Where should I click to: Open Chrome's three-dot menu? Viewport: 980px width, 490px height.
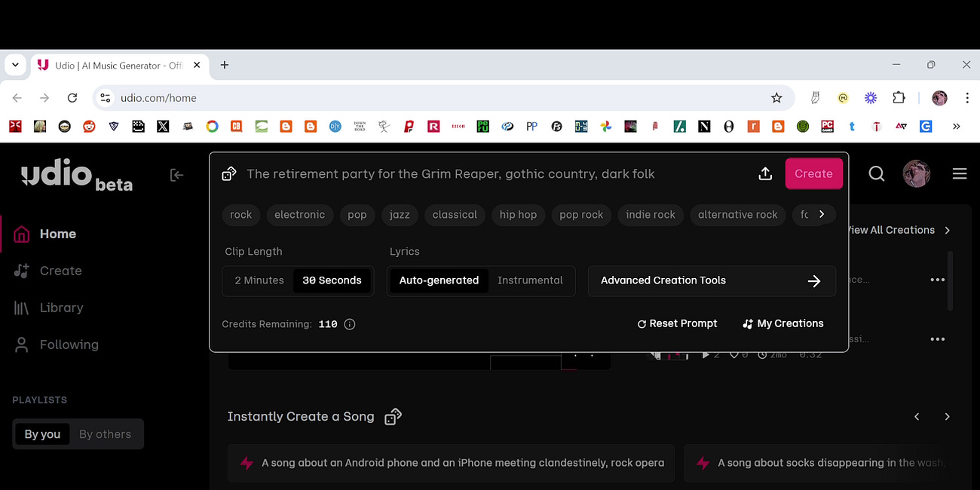pyautogui.click(x=966, y=98)
